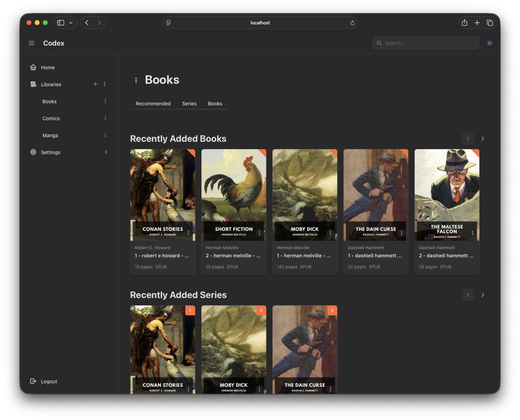Open the Books page header options menu
Viewport: 520px width, 420px height.
point(136,80)
